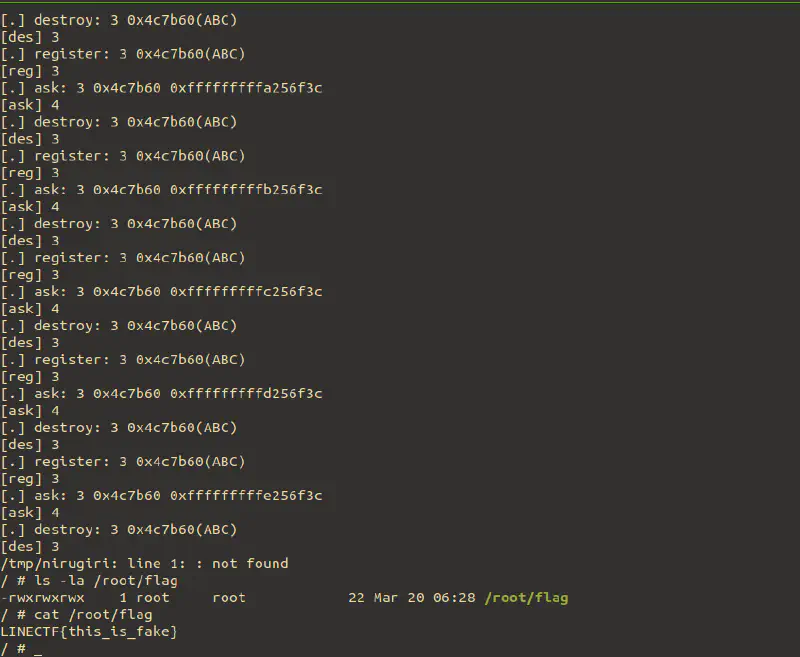Click address 0xffffffffc256f3c in ask line
Image resolution: width=800 pixels, height=657 pixels.
246,292
